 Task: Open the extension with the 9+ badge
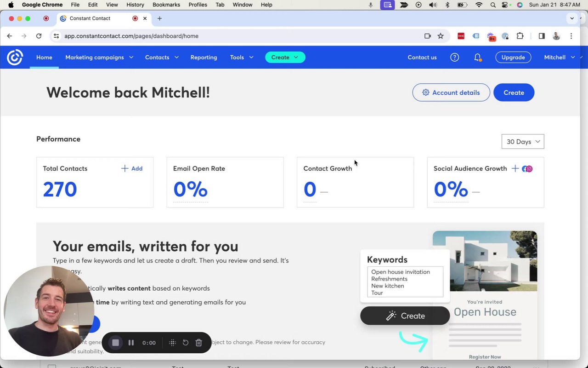491,36
